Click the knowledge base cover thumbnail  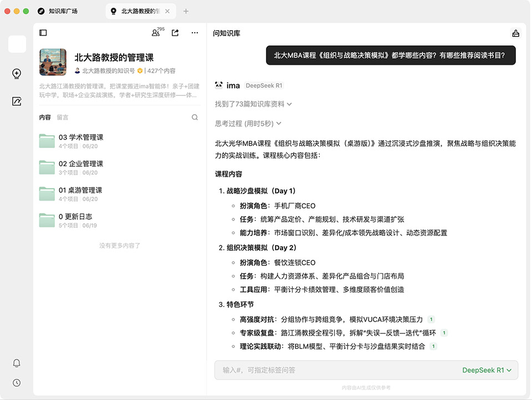pyautogui.click(x=53, y=62)
